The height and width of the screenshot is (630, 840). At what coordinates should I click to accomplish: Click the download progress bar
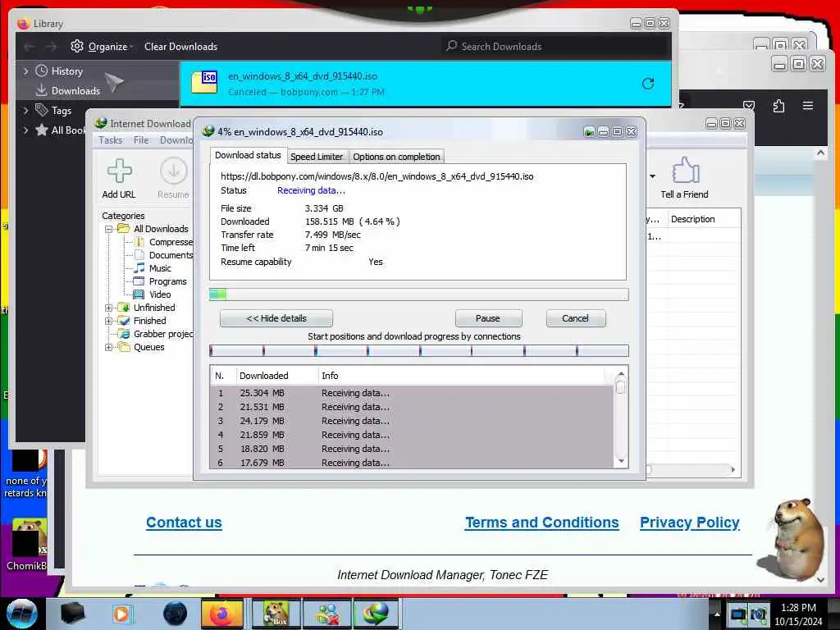click(x=419, y=294)
